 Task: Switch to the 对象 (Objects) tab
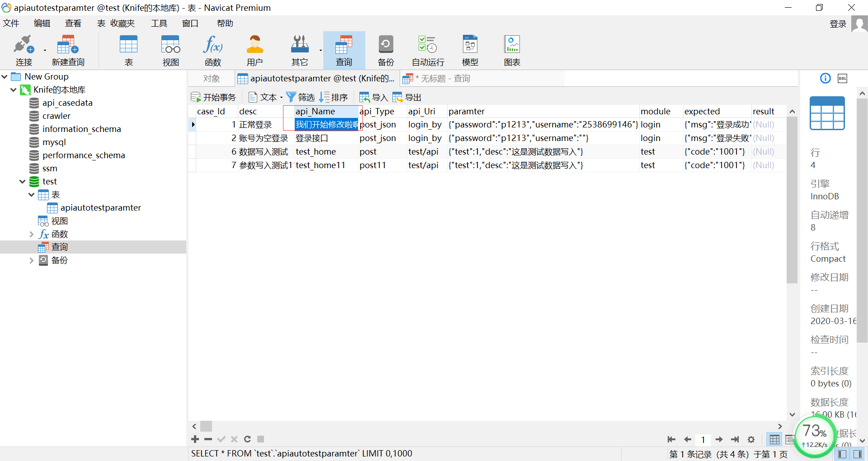pyautogui.click(x=211, y=79)
